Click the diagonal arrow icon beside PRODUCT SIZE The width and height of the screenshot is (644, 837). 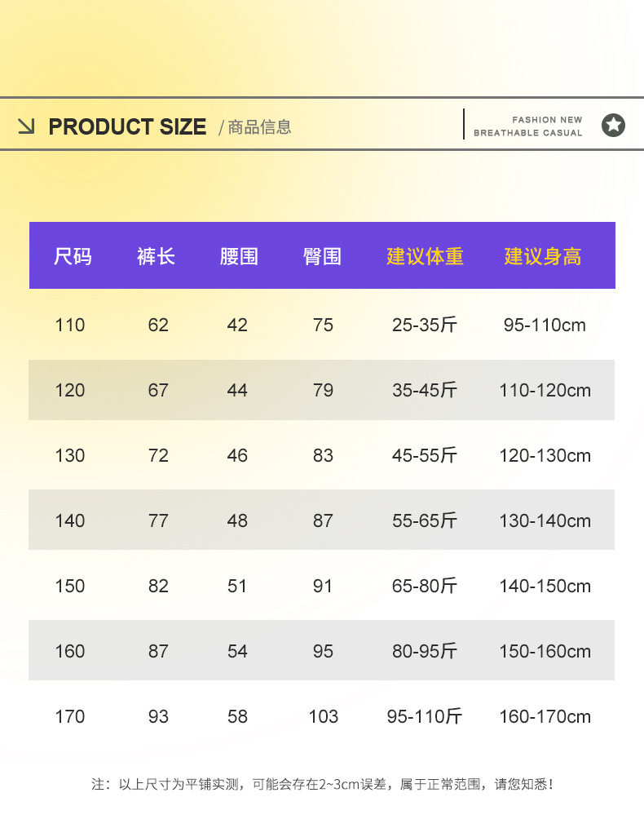click(26, 126)
